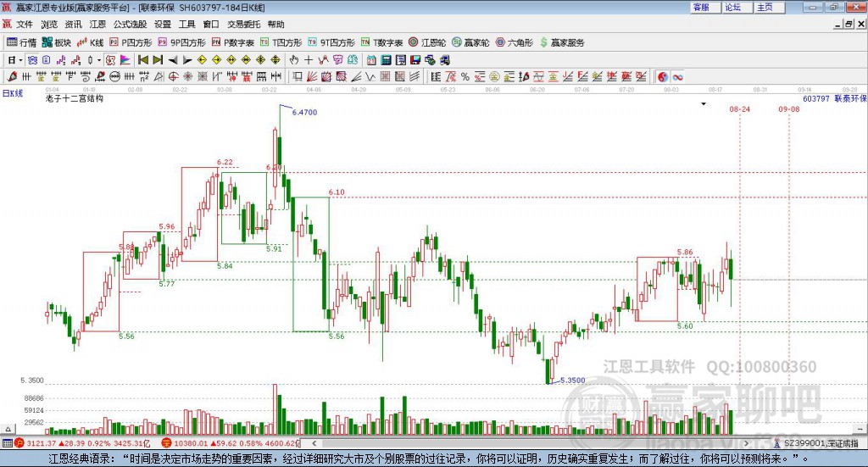
Task: Select the red circle crosshair target tool
Action: [x=173, y=77]
